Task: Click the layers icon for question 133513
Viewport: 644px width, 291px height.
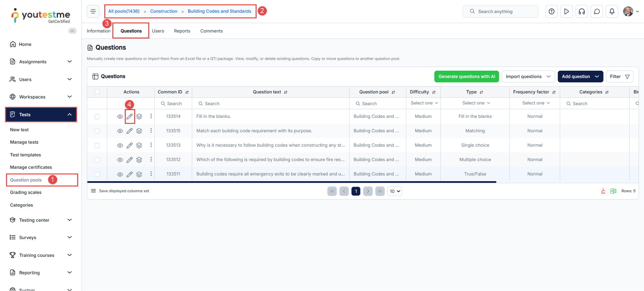Action: point(139,145)
